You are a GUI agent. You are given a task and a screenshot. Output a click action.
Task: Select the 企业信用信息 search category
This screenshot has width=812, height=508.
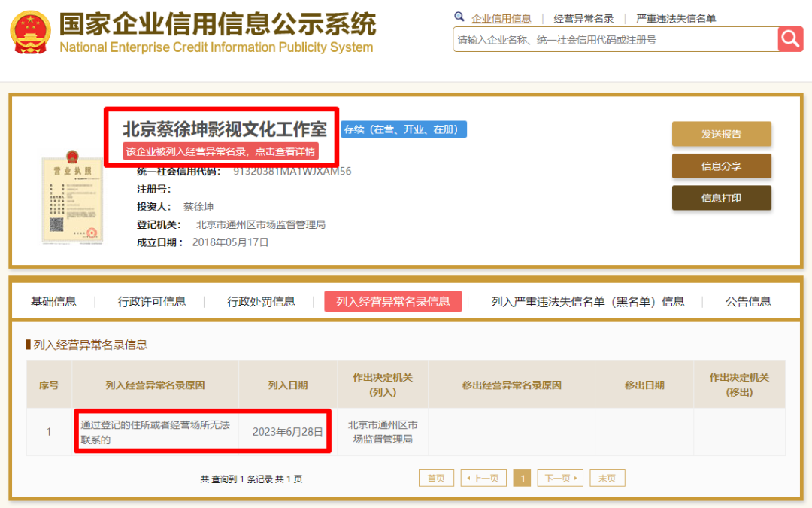501,19
